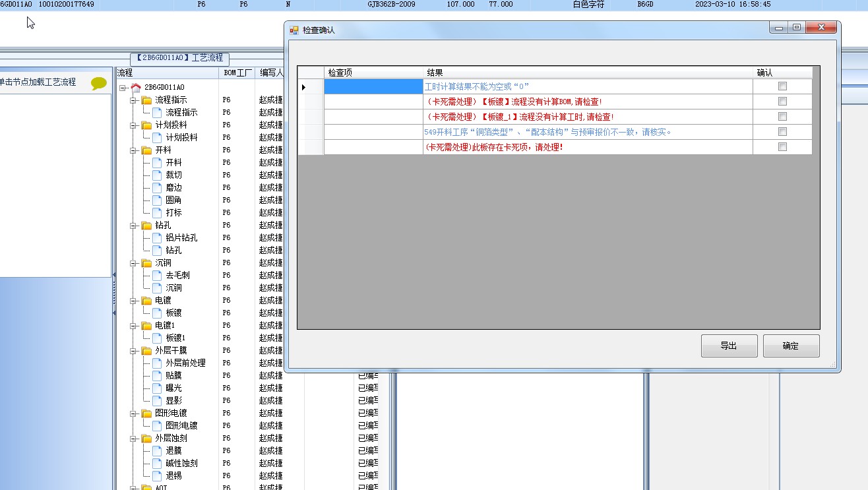The height and width of the screenshot is (490, 868).
Task: Collapse the 钻孔 folder node
Action: pyautogui.click(x=133, y=225)
